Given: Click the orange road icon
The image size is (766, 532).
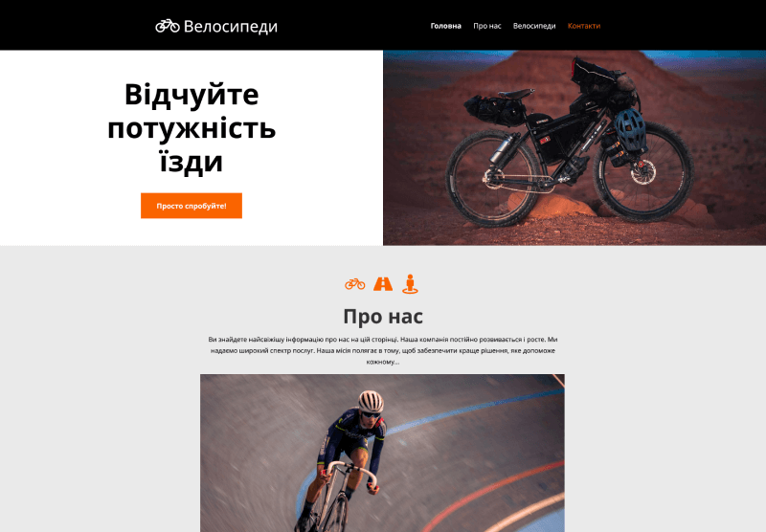Looking at the screenshot, I should [383, 283].
